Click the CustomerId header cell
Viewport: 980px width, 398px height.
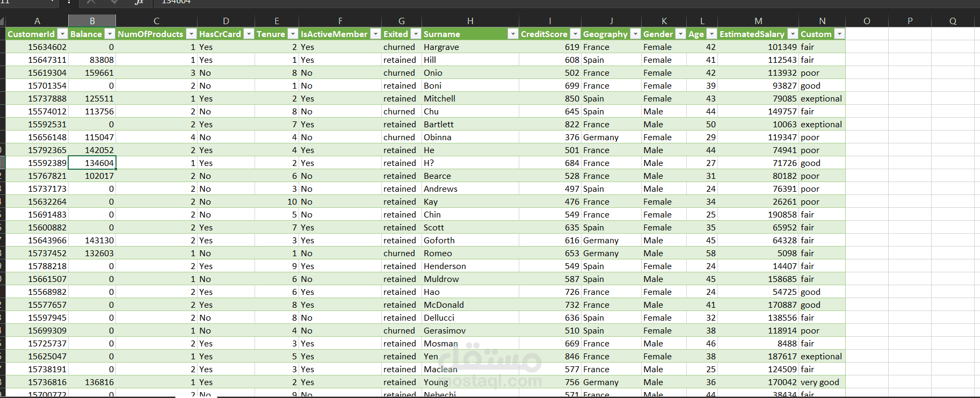pyautogui.click(x=37, y=34)
